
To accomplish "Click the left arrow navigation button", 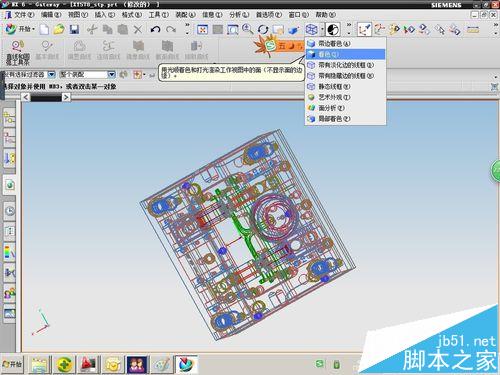I will click(26, 97).
